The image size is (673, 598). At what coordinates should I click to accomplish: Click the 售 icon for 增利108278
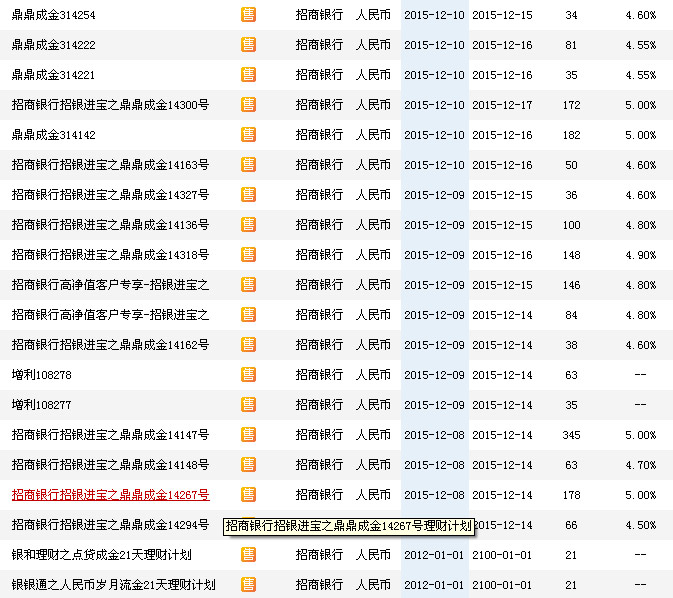click(x=248, y=375)
